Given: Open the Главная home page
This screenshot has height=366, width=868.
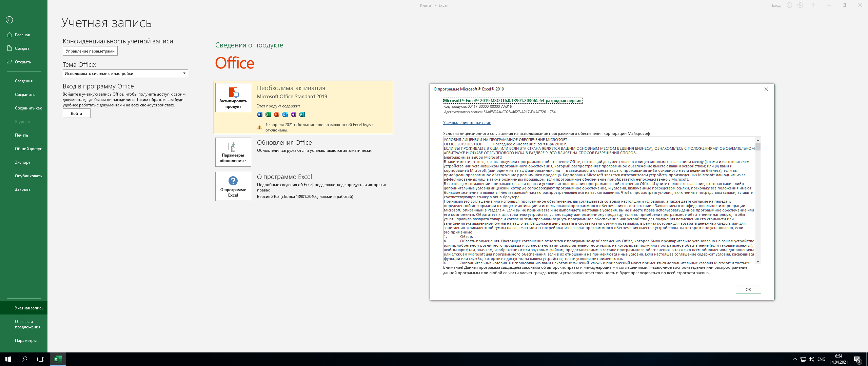Looking at the screenshot, I should (x=24, y=35).
